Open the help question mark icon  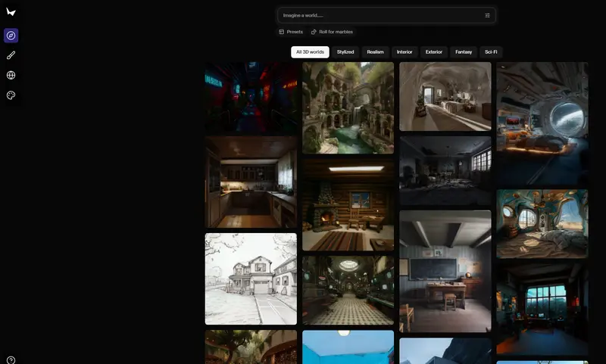[x=11, y=360]
